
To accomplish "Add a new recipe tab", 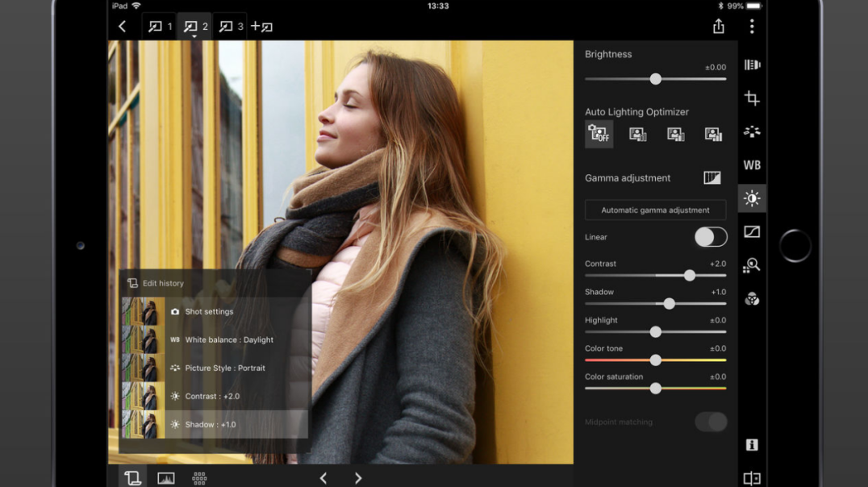I will (262, 27).
